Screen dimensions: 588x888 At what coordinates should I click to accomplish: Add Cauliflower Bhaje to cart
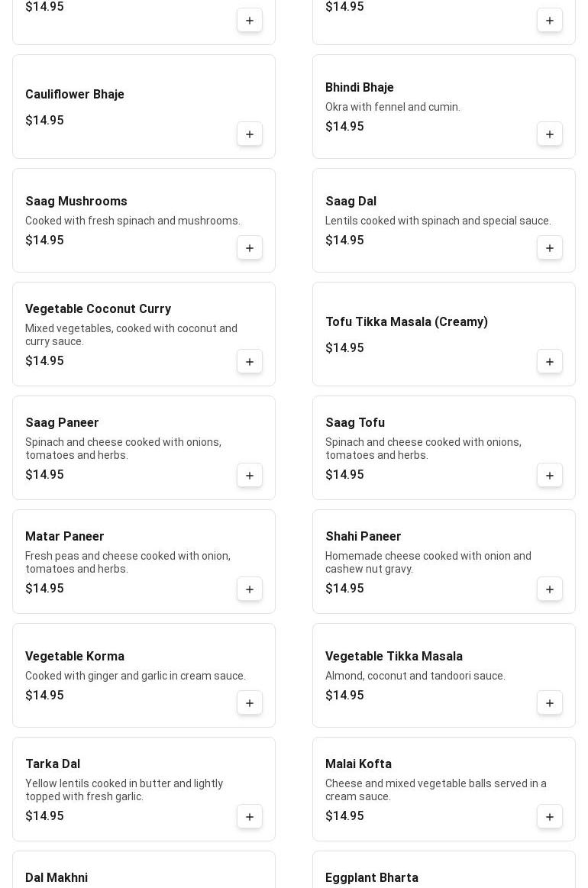pos(250,134)
